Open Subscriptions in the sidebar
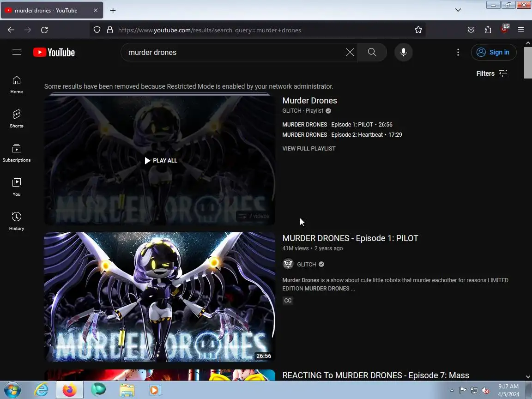 pyautogui.click(x=17, y=153)
